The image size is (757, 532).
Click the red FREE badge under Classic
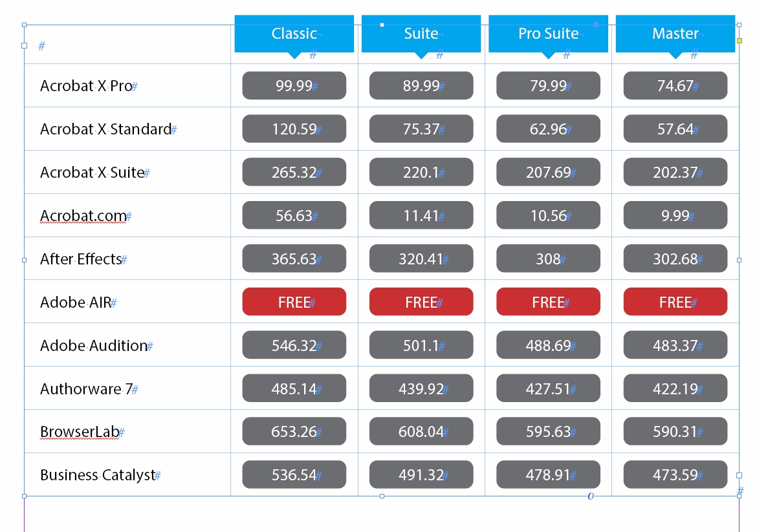tap(294, 302)
